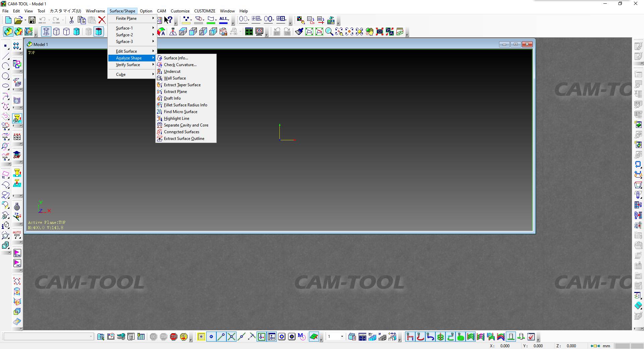
Task: Click the 'mm' units indicator in status bar
Action: (x=606, y=346)
